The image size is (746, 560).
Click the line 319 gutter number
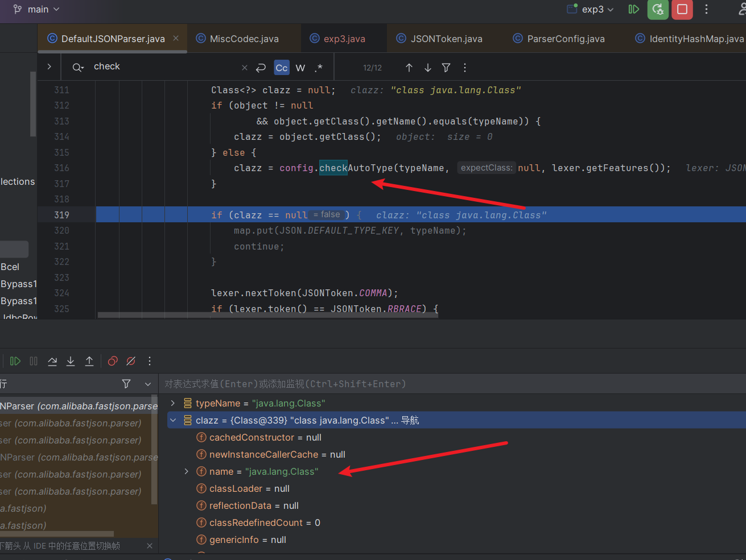[x=61, y=215]
